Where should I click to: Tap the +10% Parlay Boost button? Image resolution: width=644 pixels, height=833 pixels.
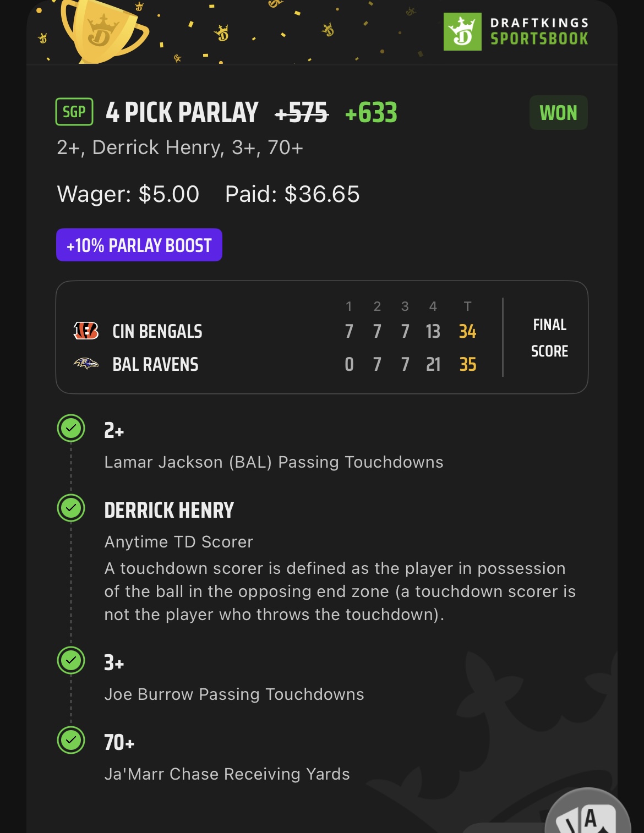[139, 245]
